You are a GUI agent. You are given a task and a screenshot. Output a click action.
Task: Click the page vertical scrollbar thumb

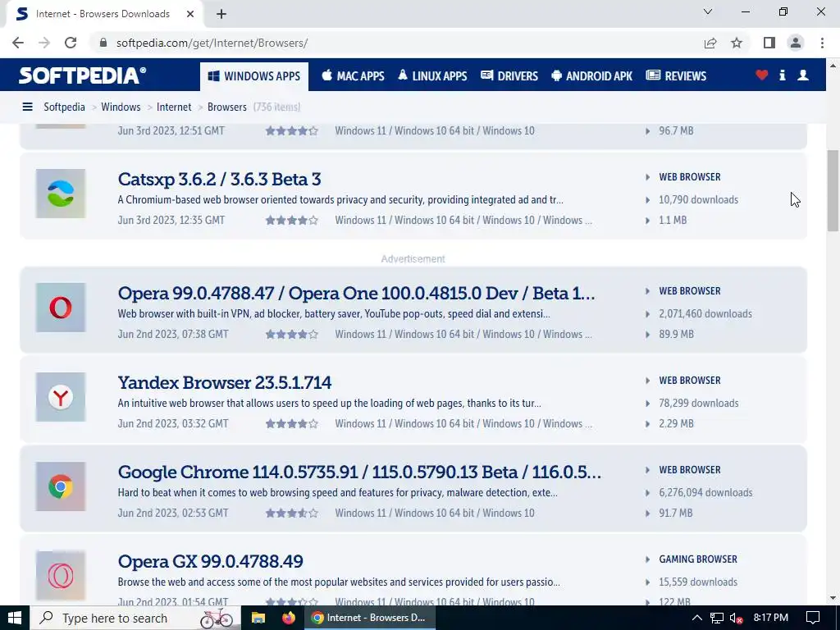click(x=833, y=190)
